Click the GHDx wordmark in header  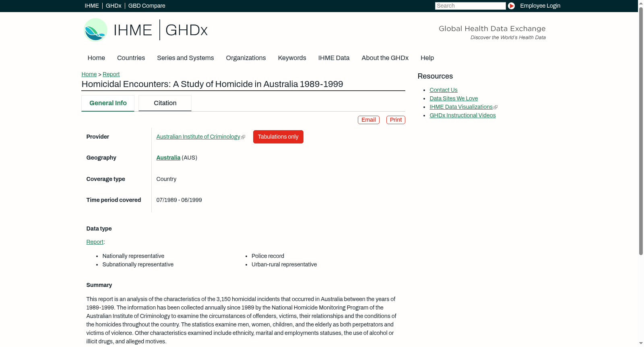(186, 30)
